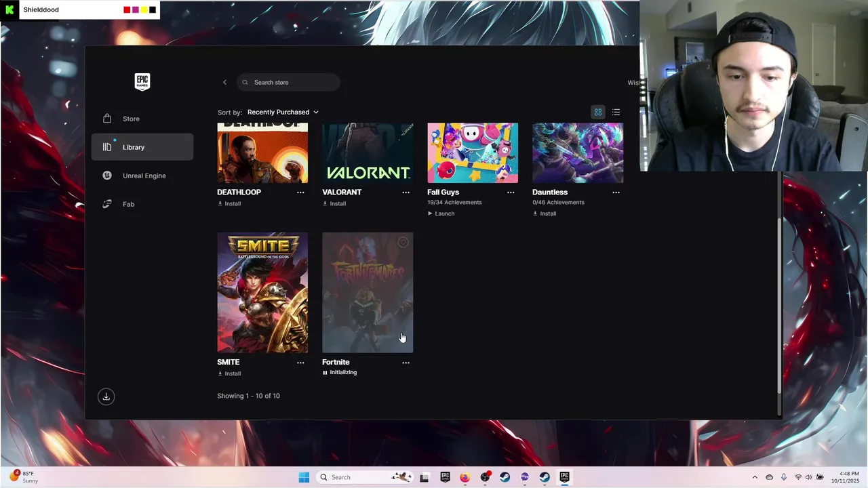Install Dauntless
The image size is (868, 488).
[x=545, y=213]
